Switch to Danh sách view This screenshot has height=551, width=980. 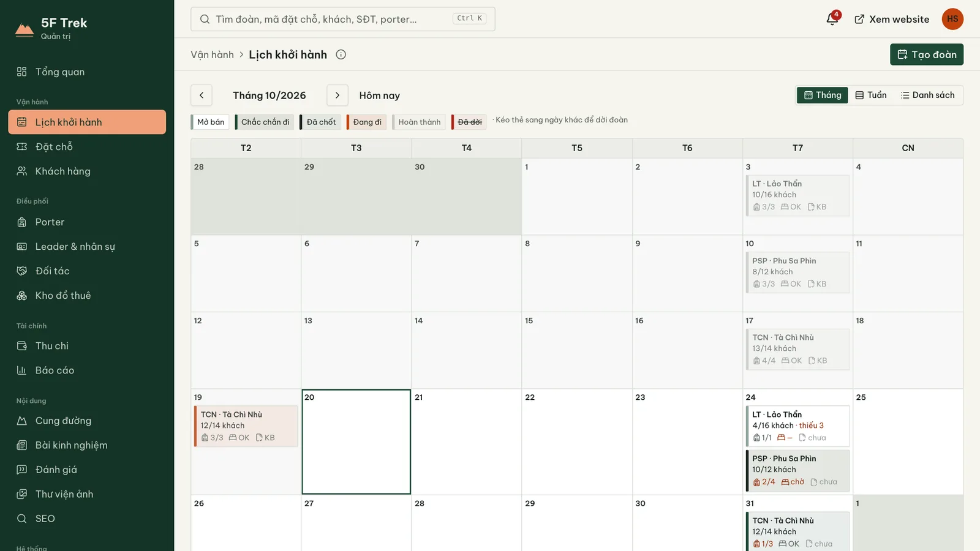(927, 95)
